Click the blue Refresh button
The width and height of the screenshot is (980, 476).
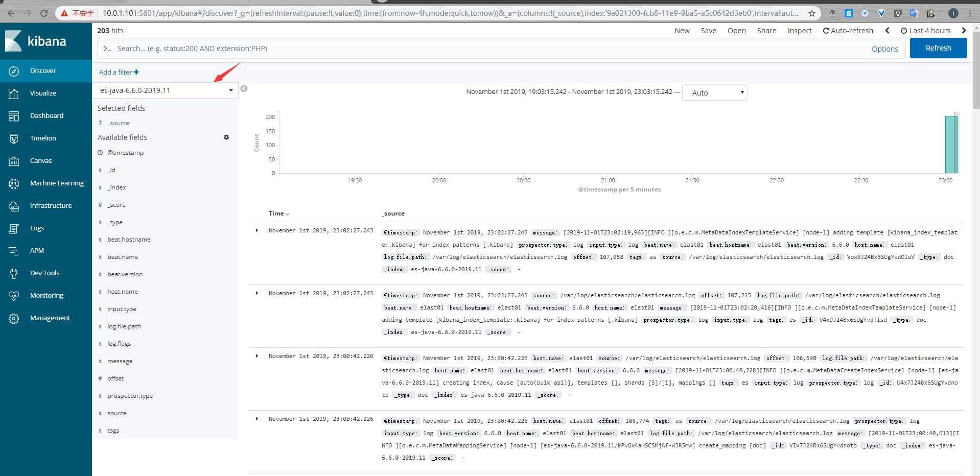[938, 48]
